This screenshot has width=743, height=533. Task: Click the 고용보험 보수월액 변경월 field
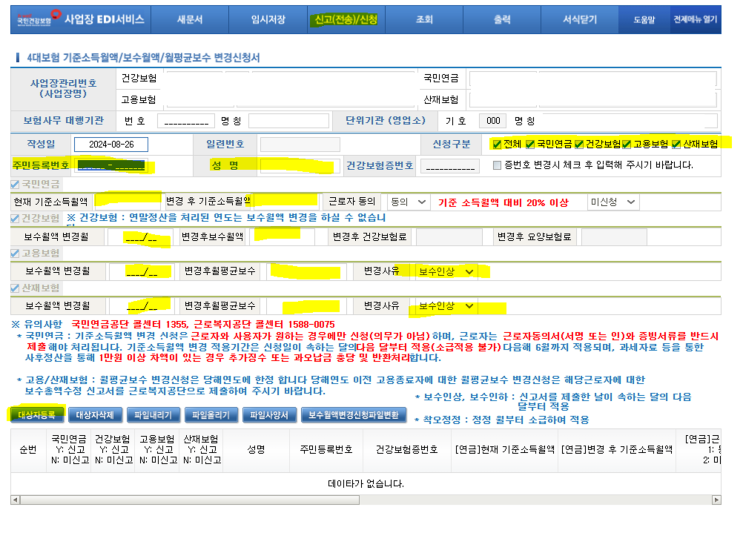[x=141, y=271]
